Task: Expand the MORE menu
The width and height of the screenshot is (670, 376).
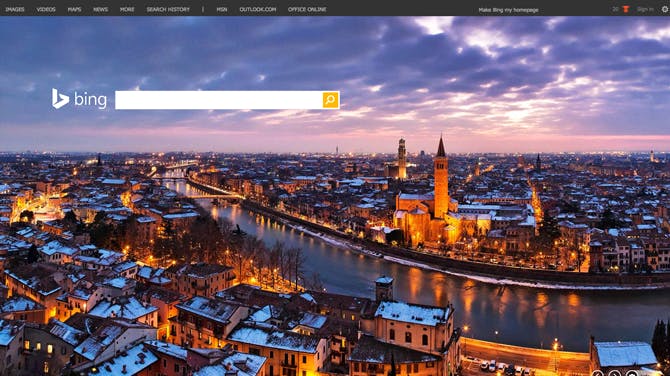Action: (127, 9)
